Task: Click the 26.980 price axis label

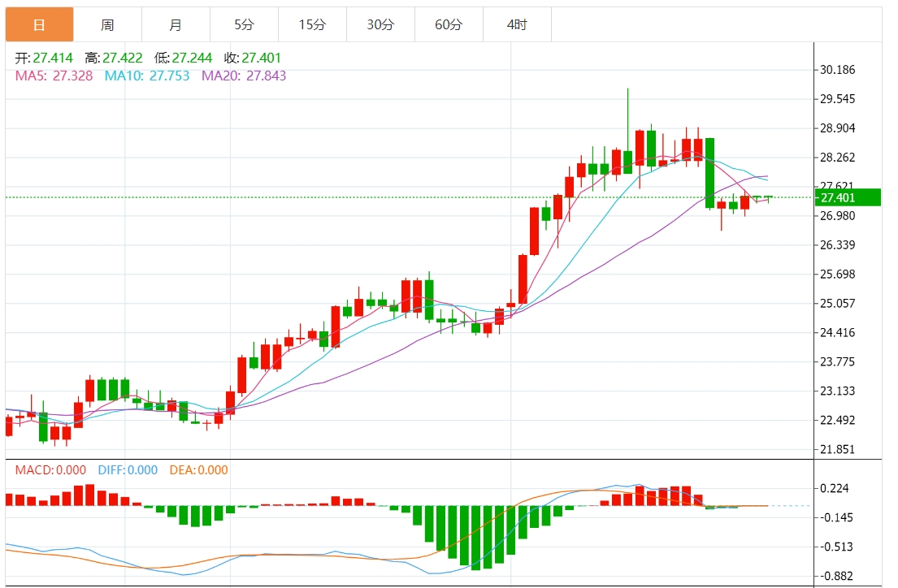Action: [837, 216]
